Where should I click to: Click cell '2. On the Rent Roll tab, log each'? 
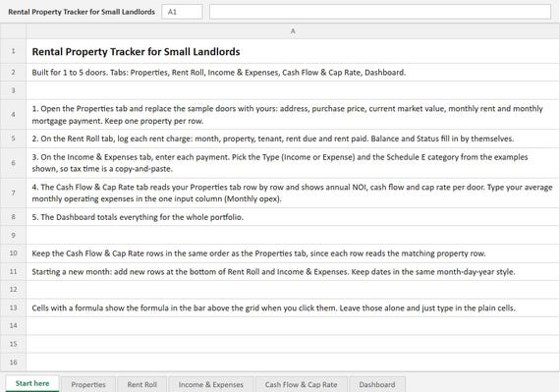[293, 139]
